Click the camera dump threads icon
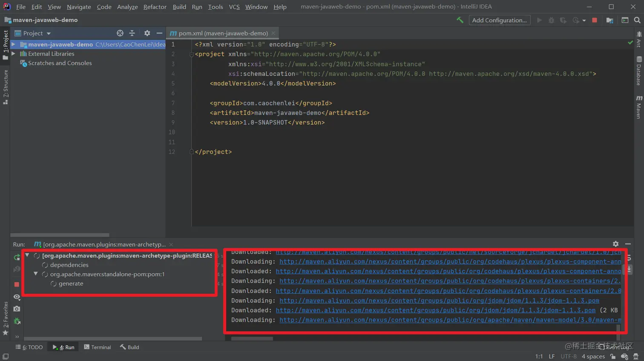This screenshot has height=361, width=644. point(17,309)
